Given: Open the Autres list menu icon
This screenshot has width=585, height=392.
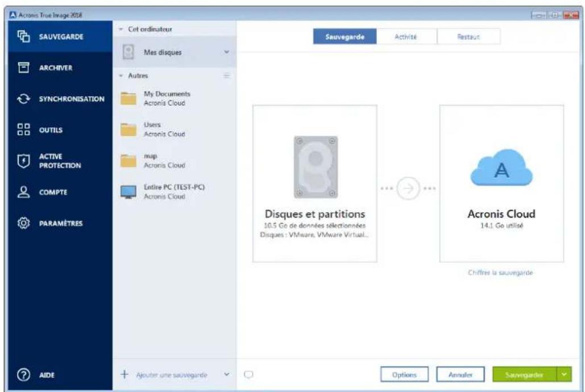Looking at the screenshot, I should pyautogui.click(x=226, y=76).
